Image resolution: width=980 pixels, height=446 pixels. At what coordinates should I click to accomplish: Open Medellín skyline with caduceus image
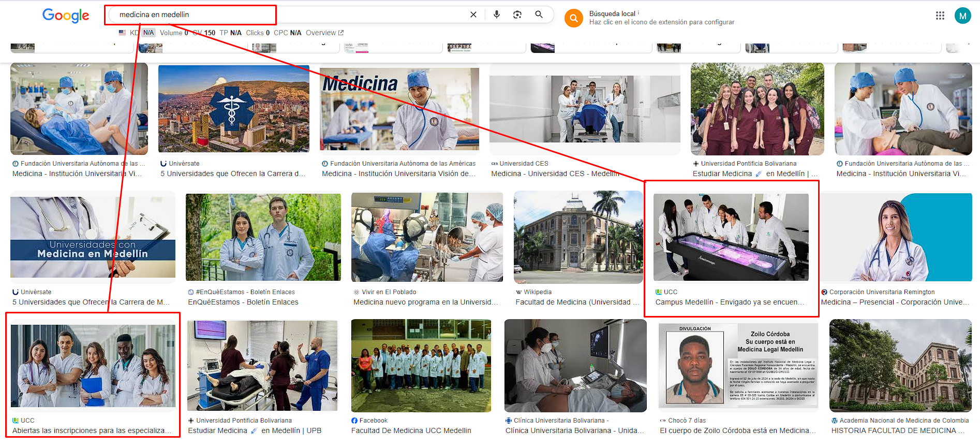pyautogui.click(x=233, y=109)
